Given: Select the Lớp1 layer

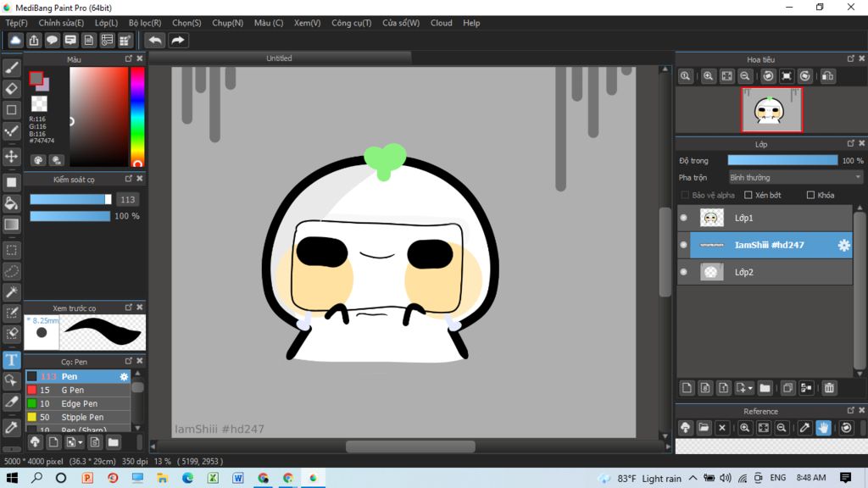Looking at the screenshot, I should pos(771,218).
